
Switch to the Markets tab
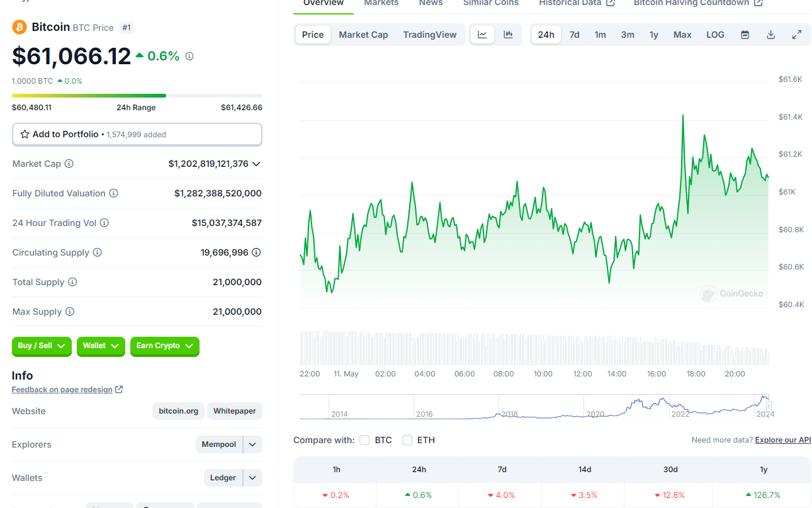coord(381,4)
